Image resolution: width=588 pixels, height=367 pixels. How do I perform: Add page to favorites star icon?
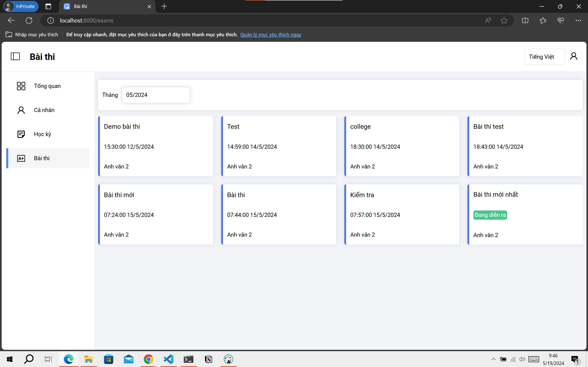504,20
